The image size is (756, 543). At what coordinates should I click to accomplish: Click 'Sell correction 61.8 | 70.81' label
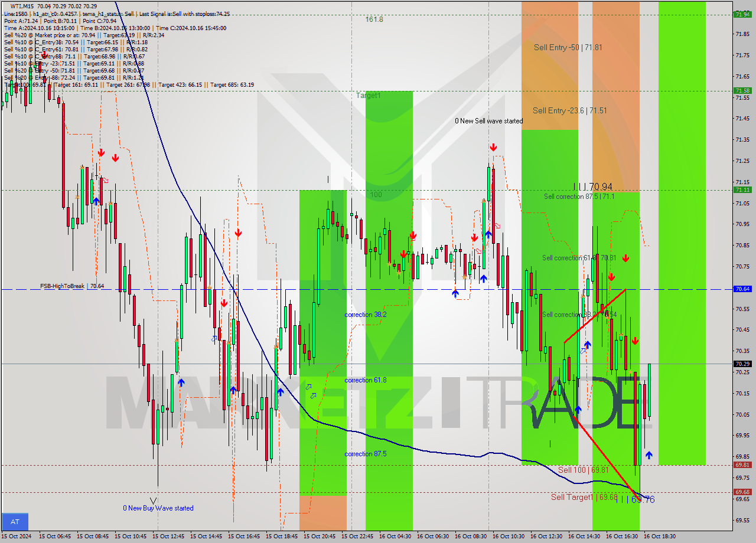579,258
